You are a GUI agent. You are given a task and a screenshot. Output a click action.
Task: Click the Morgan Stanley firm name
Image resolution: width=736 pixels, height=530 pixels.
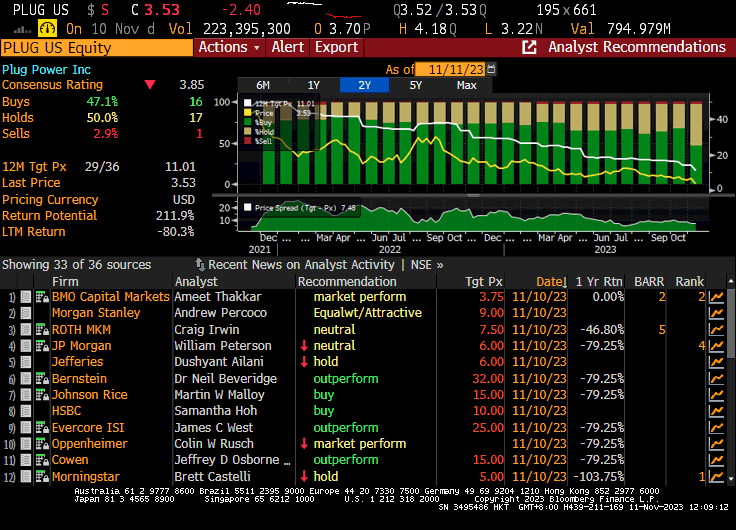pos(96,313)
